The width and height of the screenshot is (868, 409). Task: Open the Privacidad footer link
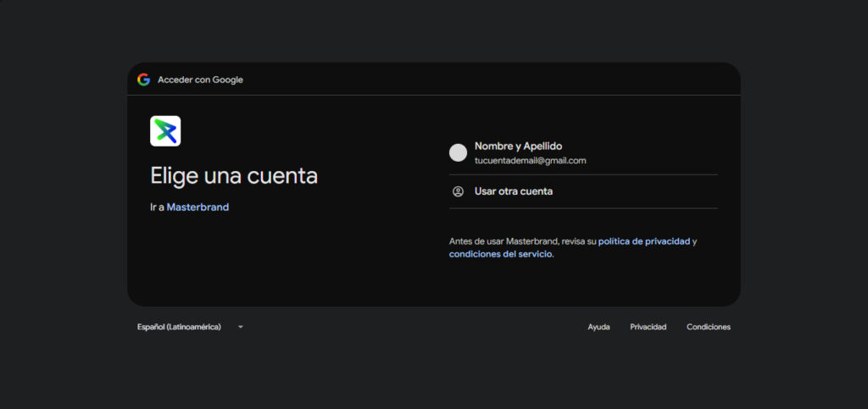pyautogui.click(x=648, y=327)
